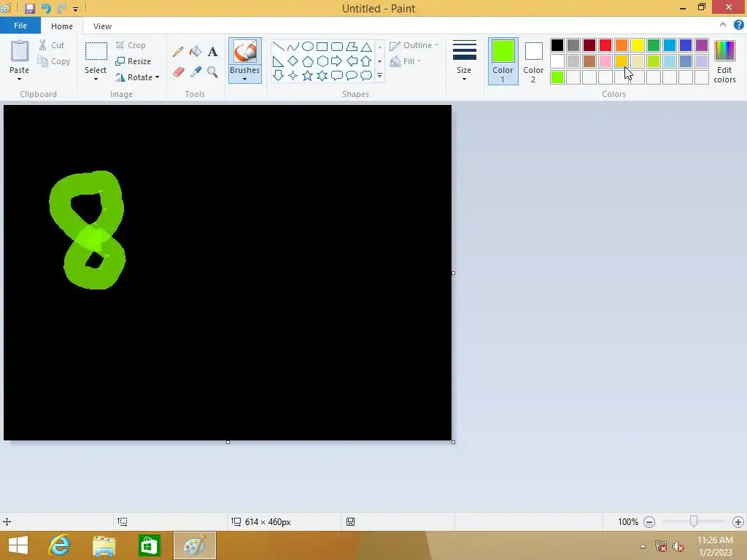747x560 pixels.
Task: Switch to the View tab
Action: [x=102, y=26]
